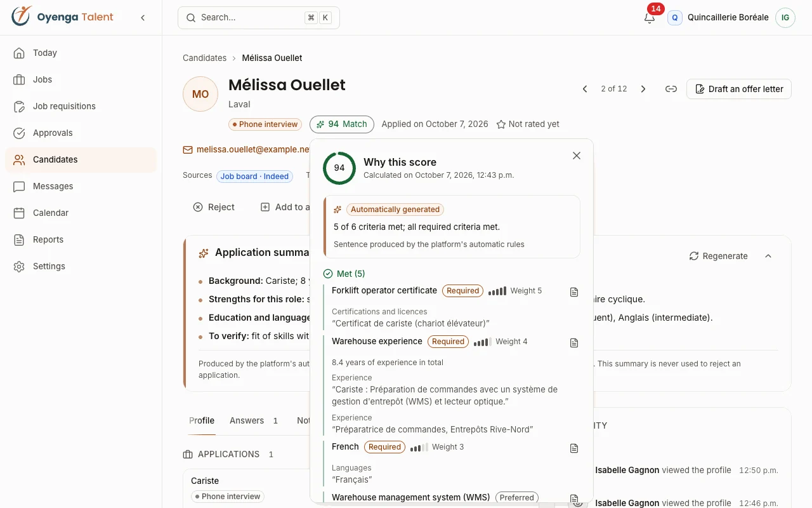This screenshot has width=812, height=508.
Task: Click the Cariste application title
Action: (x=205, y=481)
